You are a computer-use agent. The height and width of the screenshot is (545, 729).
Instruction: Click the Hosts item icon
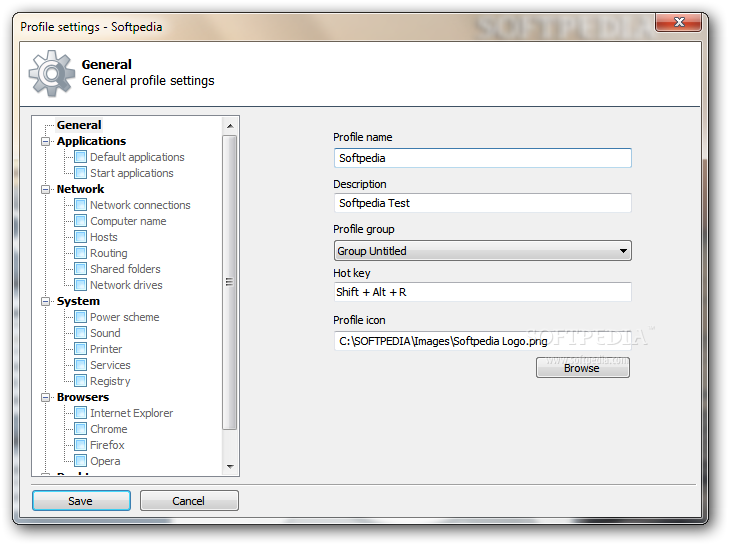click(80, 237)
